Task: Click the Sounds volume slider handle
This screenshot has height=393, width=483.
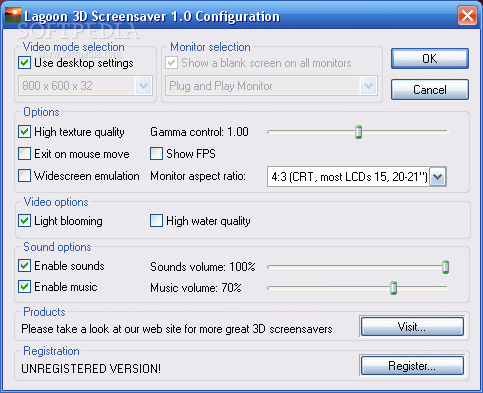Action: tap(446, 267)
